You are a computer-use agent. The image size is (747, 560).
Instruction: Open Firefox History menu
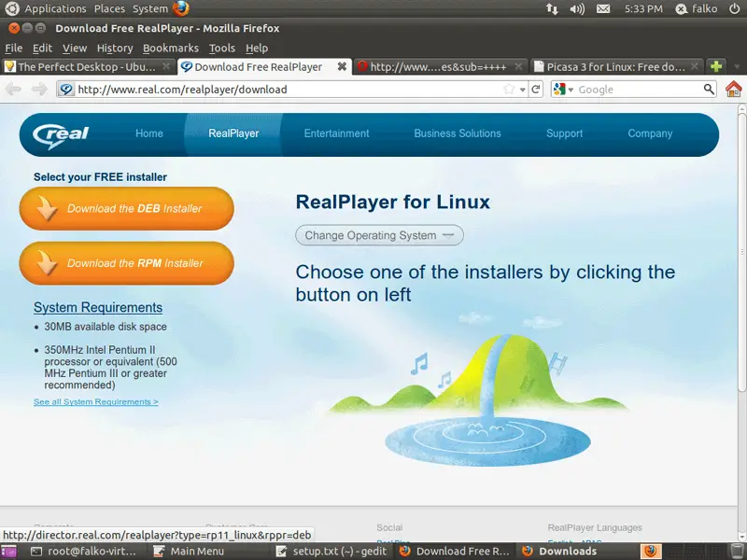(x=115, y=49)
